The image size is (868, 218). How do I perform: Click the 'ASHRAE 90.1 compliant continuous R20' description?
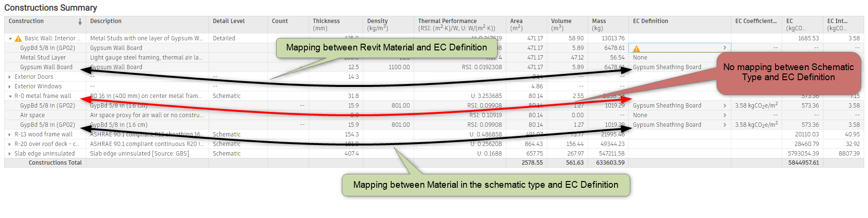pyautogui.click(x=147, y=144)
